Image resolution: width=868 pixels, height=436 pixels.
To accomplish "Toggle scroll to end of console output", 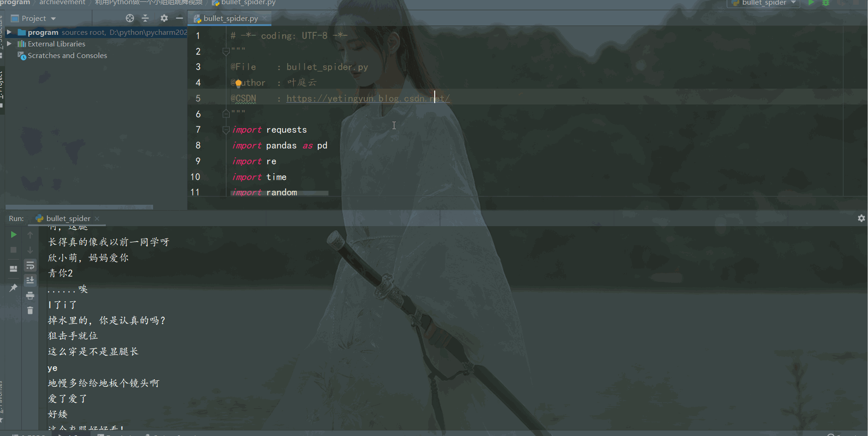I will 30,280.
